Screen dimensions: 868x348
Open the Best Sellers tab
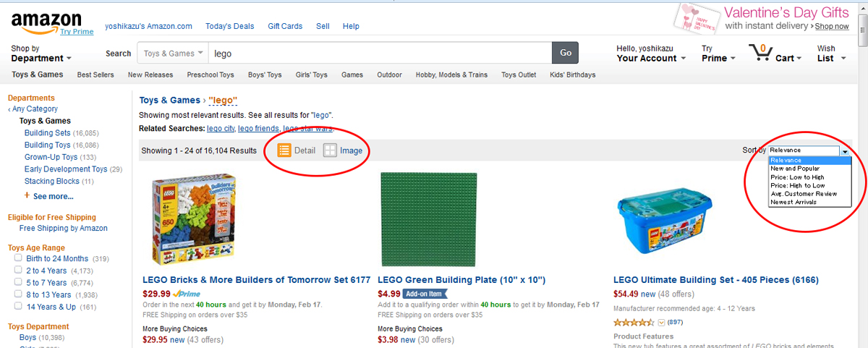point(95,75)
